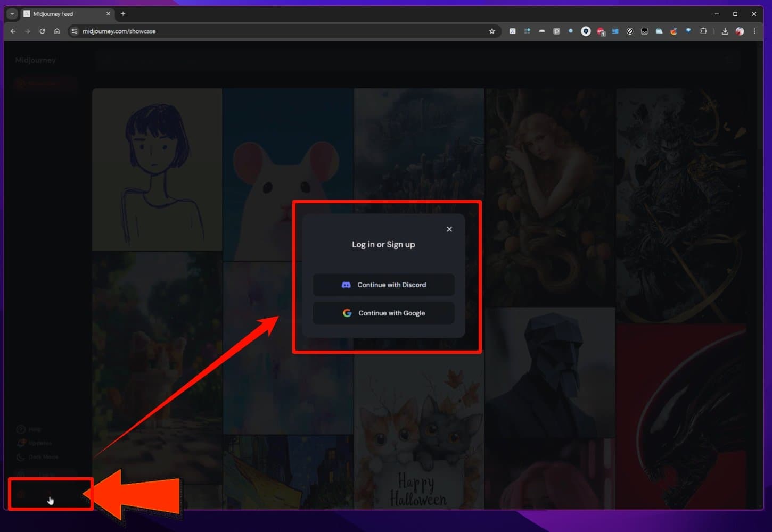Close the Midjourney Feed tab
This screenshot has width=772, height=532.
[108, 14]
